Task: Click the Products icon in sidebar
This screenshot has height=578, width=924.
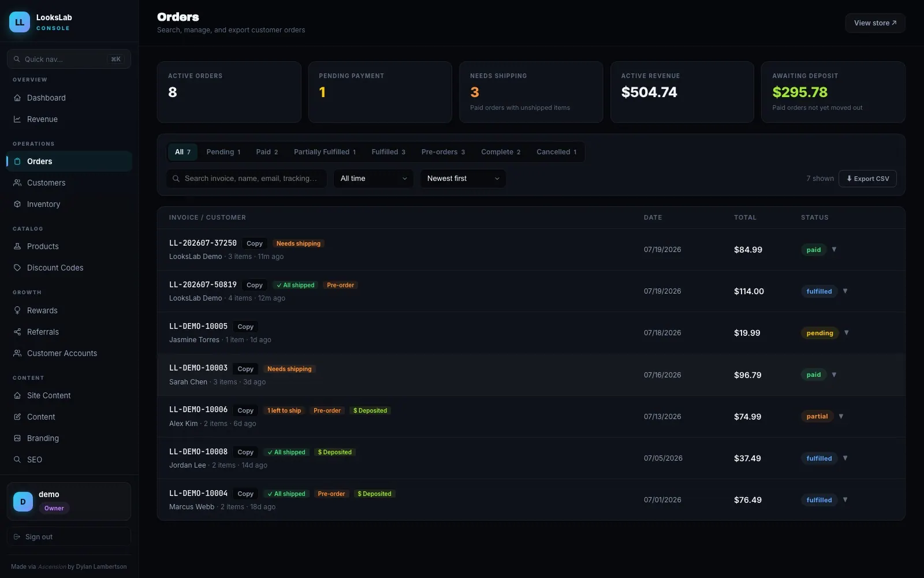Action: (17, 246)
